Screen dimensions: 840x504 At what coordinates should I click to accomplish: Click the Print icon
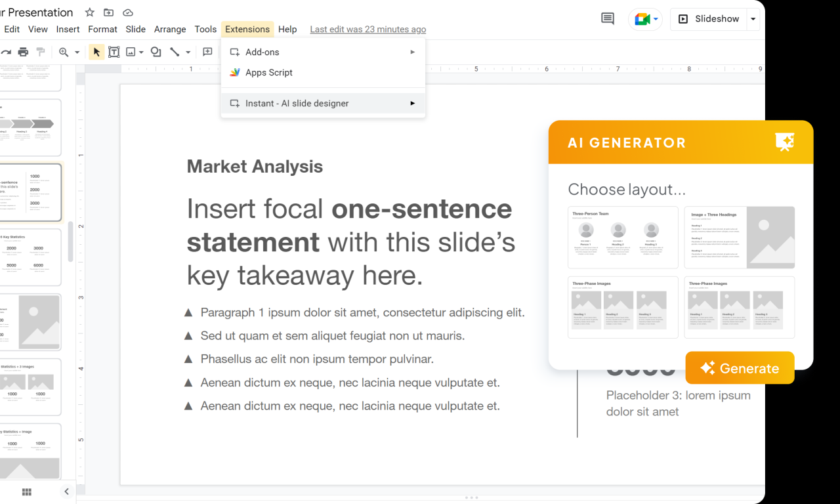[x=22, y=51]
